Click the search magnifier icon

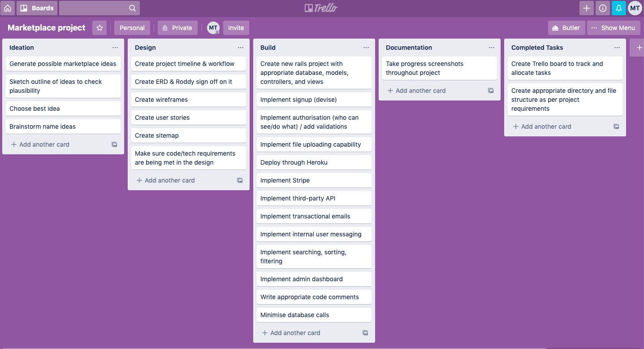[132, 8]
